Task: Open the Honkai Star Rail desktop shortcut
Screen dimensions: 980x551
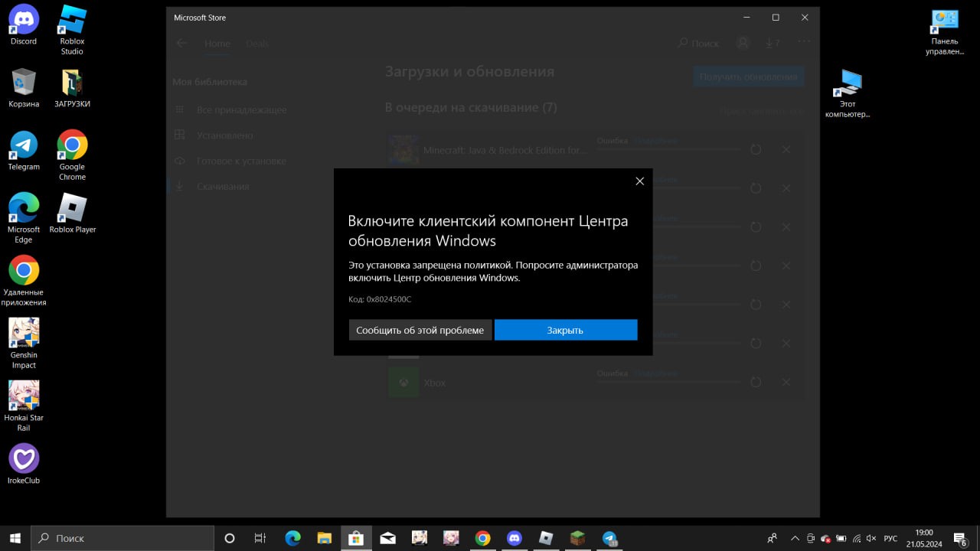Action: (24, 406)
